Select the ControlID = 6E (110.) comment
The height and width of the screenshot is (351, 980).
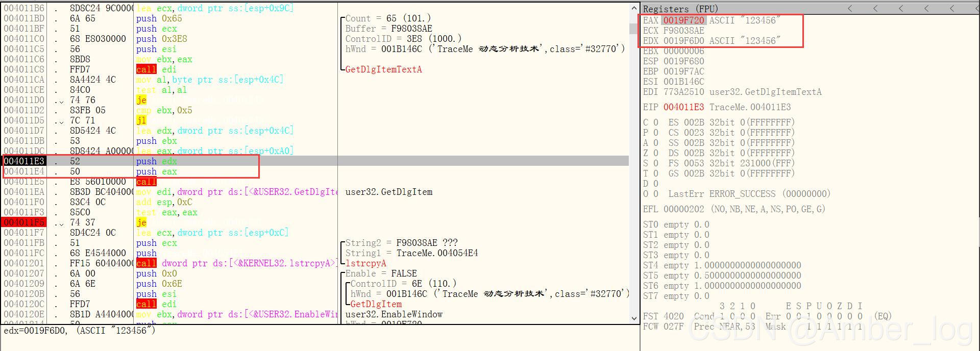pos(403,284)
